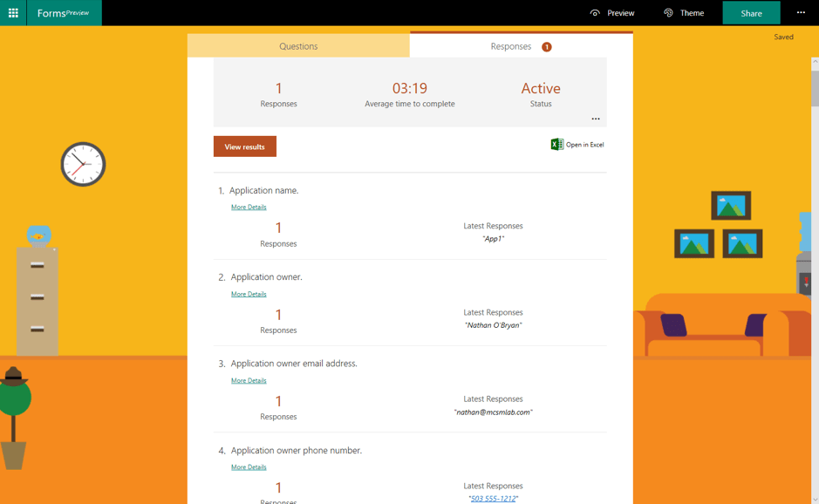Open the 503 555-1212 phone number link
The image size is (819, 504).
point(493,498)
